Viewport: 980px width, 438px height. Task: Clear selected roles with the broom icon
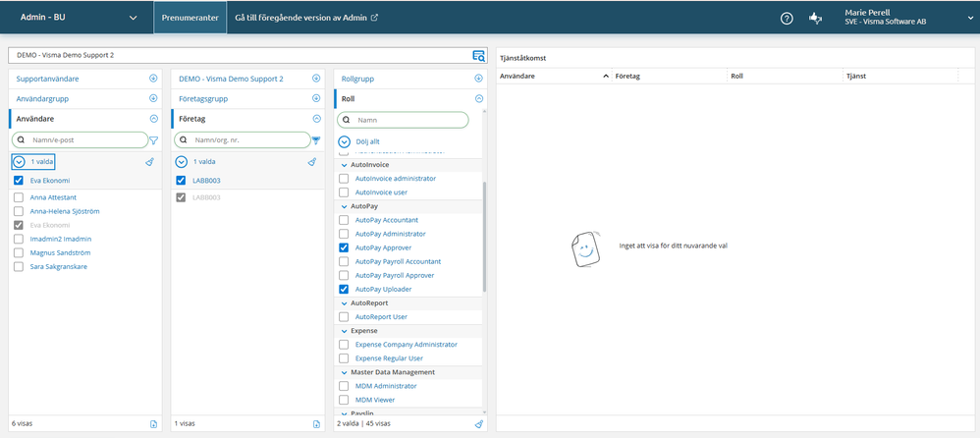pyautogui.click(x=479, y=423)
